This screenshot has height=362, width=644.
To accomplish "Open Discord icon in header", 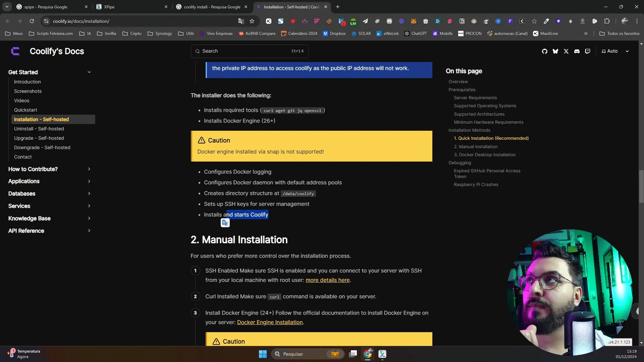I will point(577,51).
